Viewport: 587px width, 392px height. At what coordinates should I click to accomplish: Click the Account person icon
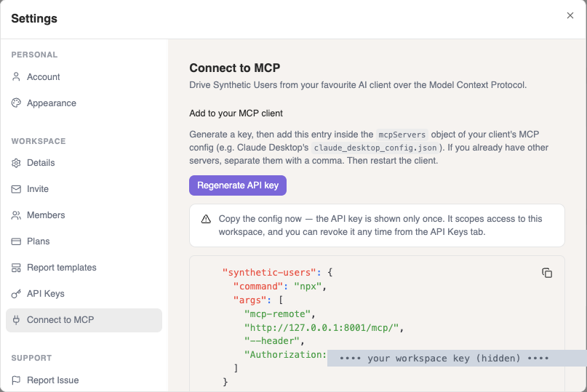coord(16,77)
